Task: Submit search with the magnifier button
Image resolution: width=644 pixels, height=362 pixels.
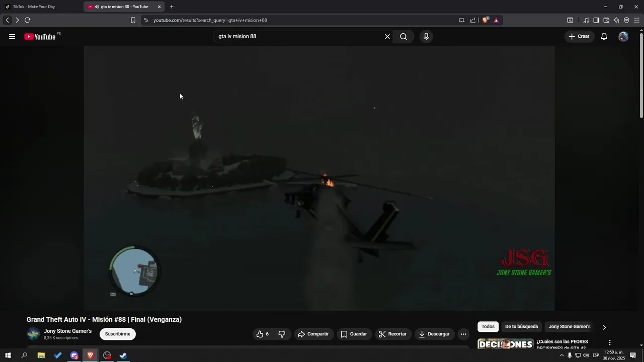Action: [404, 36]
